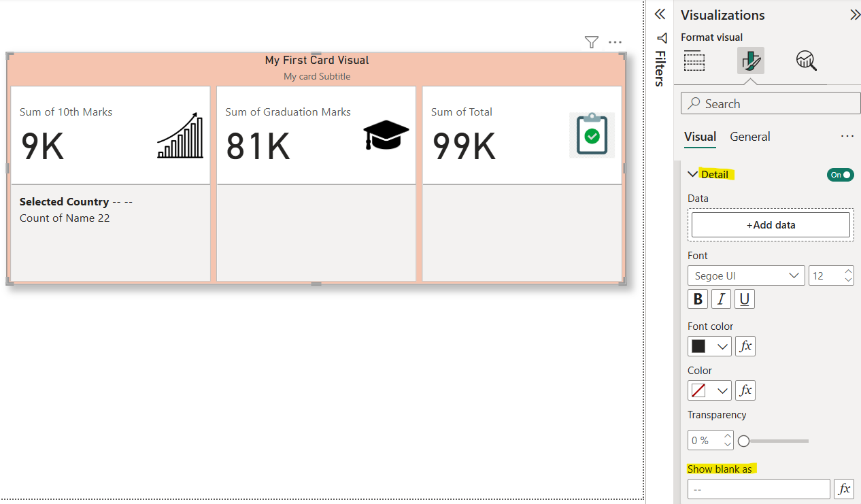861x504 pixels.
Task: Click the Transparency slider handle
Action: (744, 441)
